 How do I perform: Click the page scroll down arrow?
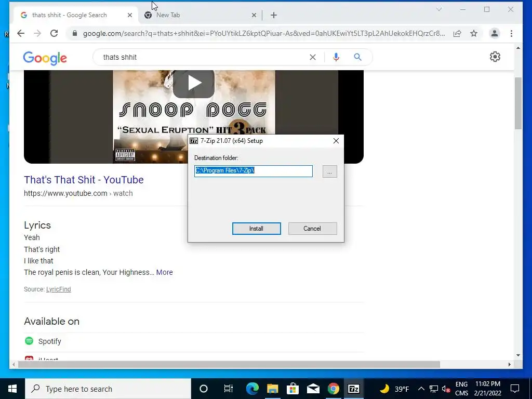click(518, 355)
